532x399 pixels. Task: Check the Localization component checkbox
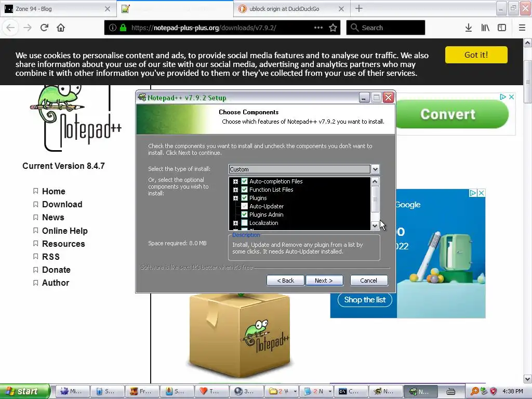coord(244,223)
